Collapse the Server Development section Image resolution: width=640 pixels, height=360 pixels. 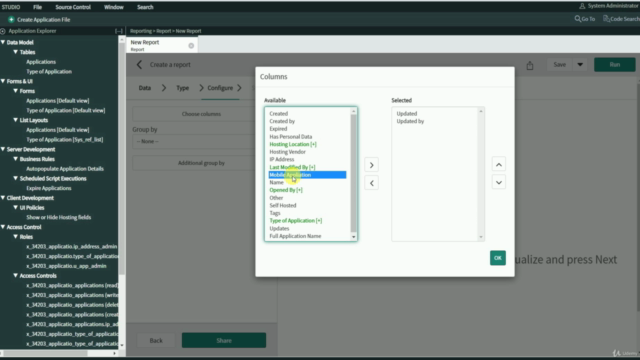point(3,149)
